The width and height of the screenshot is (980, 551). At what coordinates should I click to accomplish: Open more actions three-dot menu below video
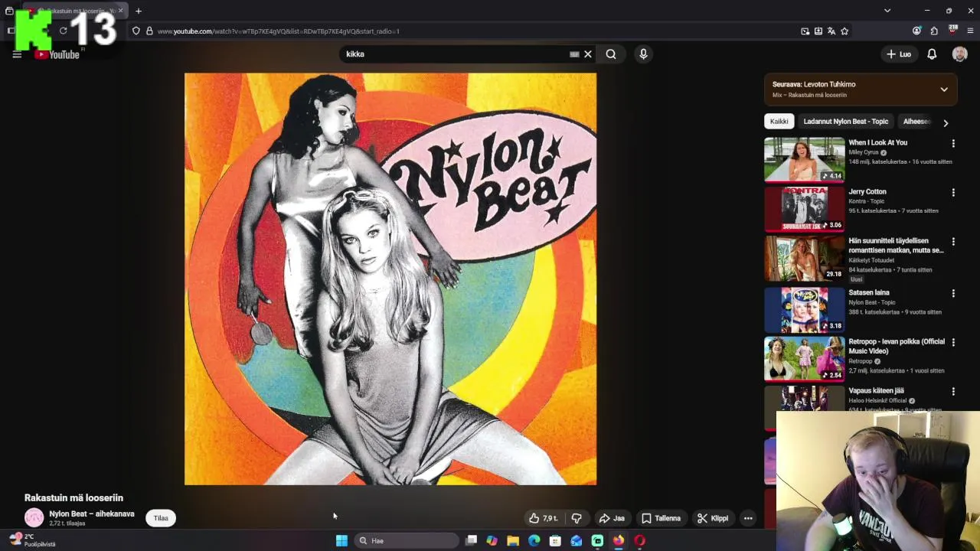point(748,518)
